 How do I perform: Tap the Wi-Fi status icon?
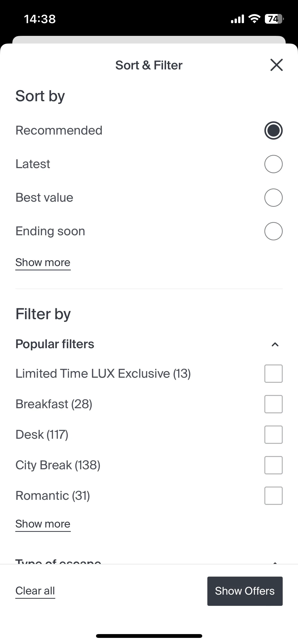[x=254, y=19]
